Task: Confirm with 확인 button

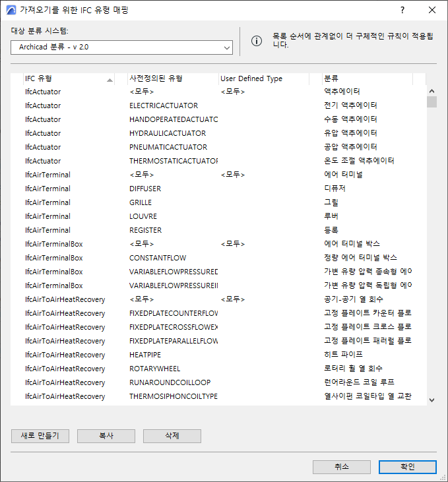Action: pos(408,467)
